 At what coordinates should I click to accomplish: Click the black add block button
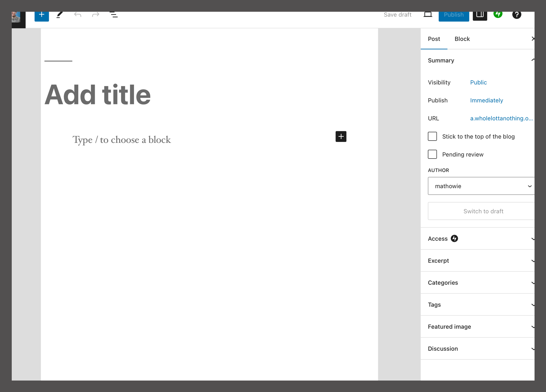(341, 136)
